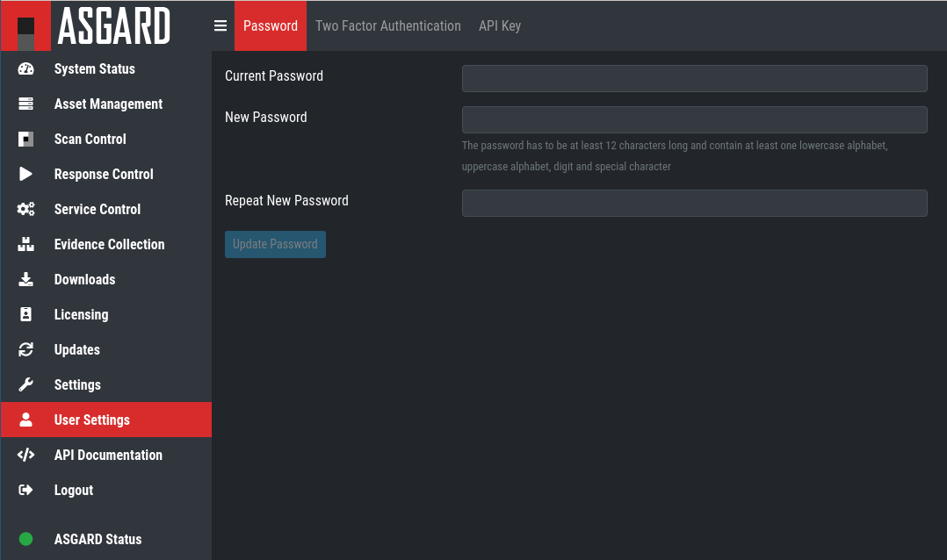This screenshot has height=560, width=947.
Task: Click the Service Control gears icon
Action: [x=26, y=209]
